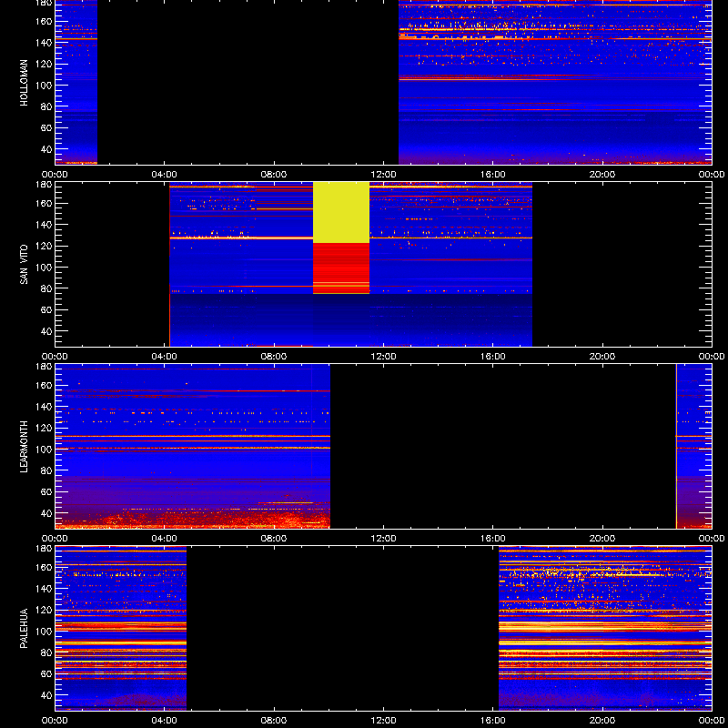
Task: Click the LEARMONTH station label
Action: [25, 447]
